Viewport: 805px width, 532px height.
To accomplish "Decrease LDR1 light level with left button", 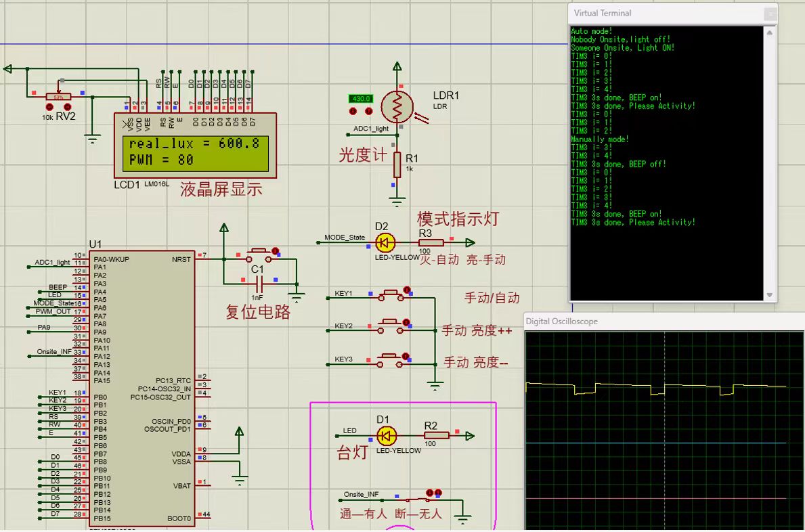I will (353, 110).
